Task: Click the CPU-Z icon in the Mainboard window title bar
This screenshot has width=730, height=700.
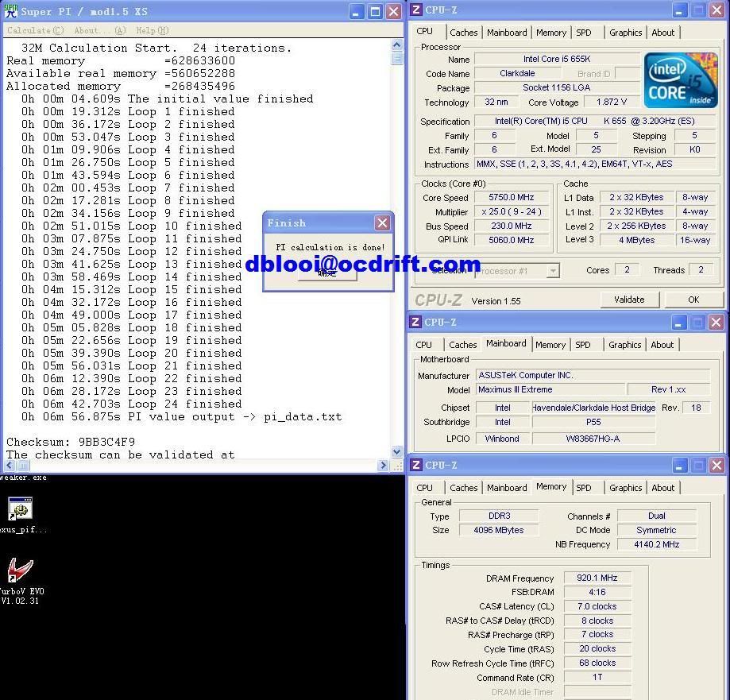Action: click(x=415, y=322)
